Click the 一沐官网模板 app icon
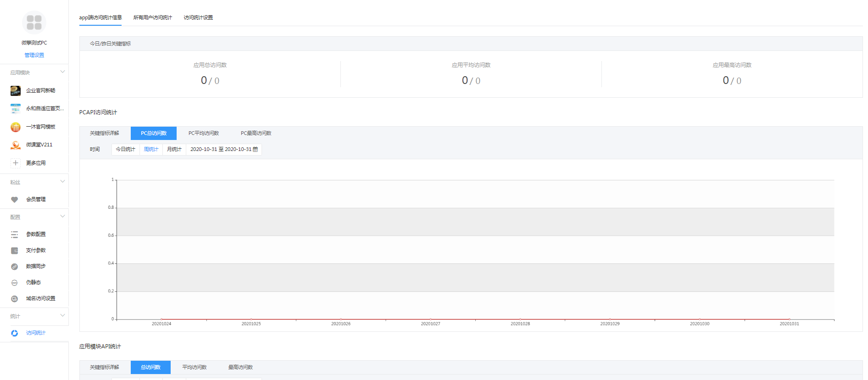The image size is (868, 380). tap(16, 127)
